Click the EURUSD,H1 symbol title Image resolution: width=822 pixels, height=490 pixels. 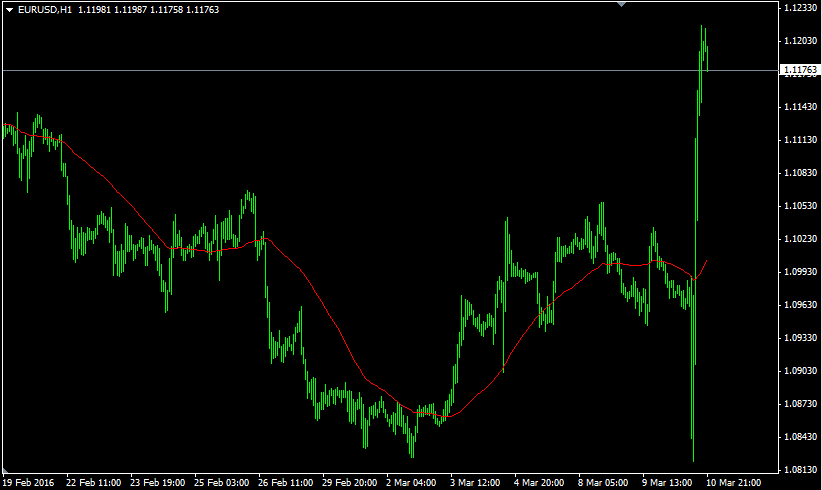[x=45, y=9]
